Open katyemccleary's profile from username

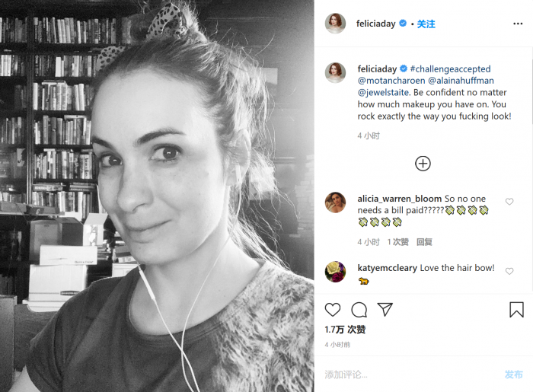click(x=387, y=268)
